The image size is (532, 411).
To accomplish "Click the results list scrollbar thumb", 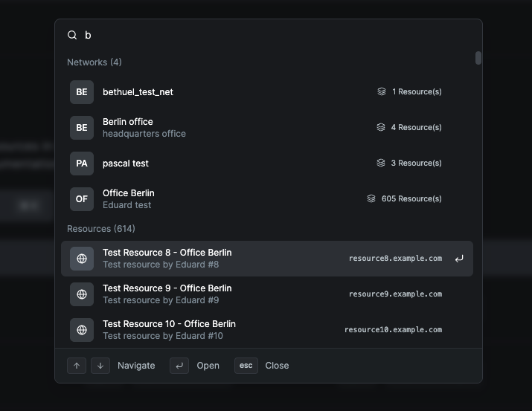I will click(478, 58).
